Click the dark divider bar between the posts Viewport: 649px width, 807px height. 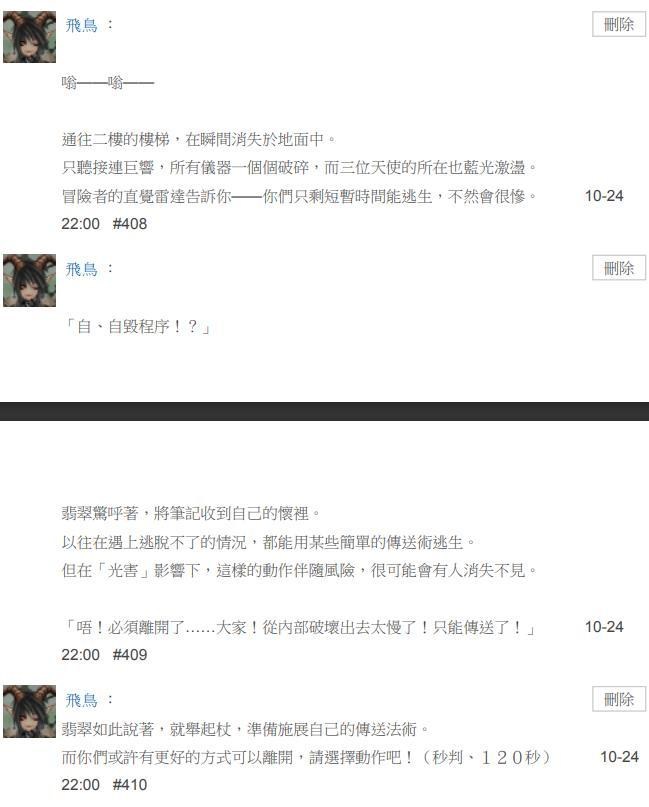324,411
